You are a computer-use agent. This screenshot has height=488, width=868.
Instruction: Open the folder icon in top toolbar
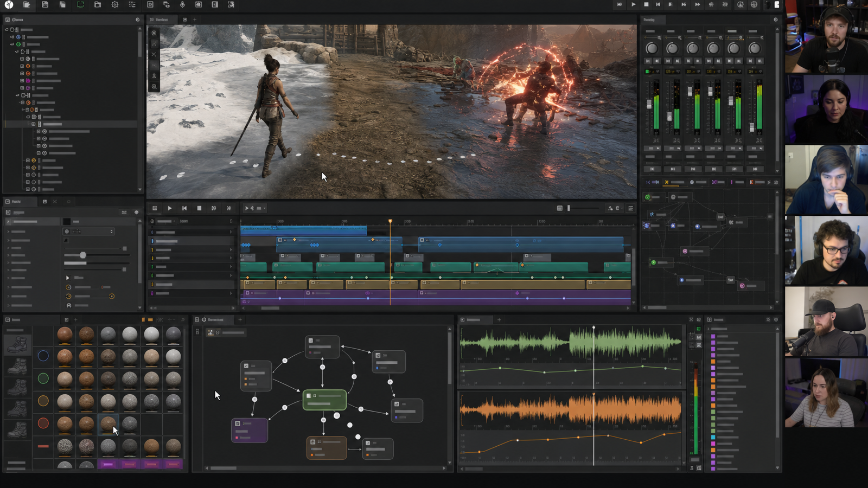tap(98, 4)
